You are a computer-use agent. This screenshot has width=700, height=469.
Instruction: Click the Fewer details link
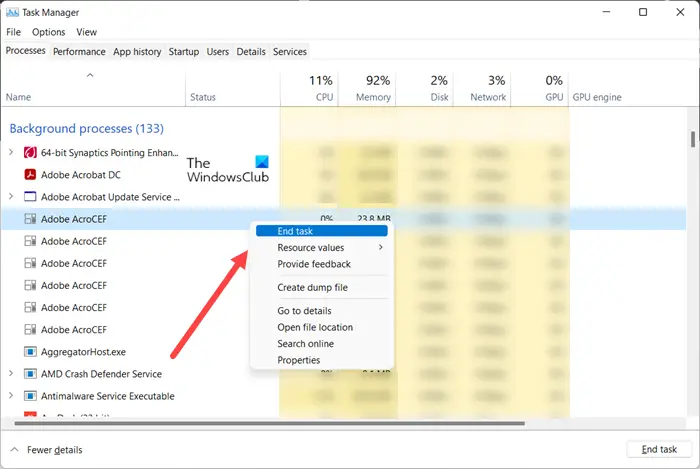coord(54,450)
